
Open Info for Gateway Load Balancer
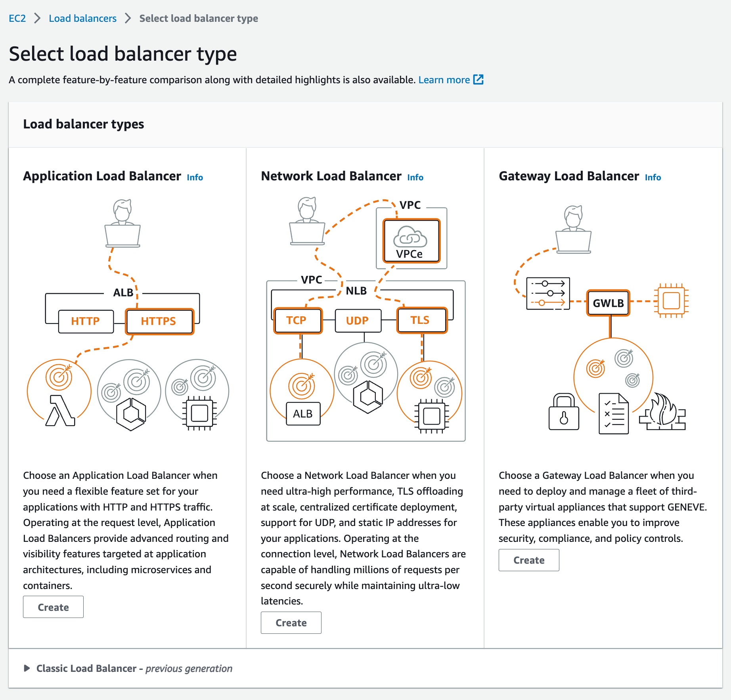(x=653, y=177)
